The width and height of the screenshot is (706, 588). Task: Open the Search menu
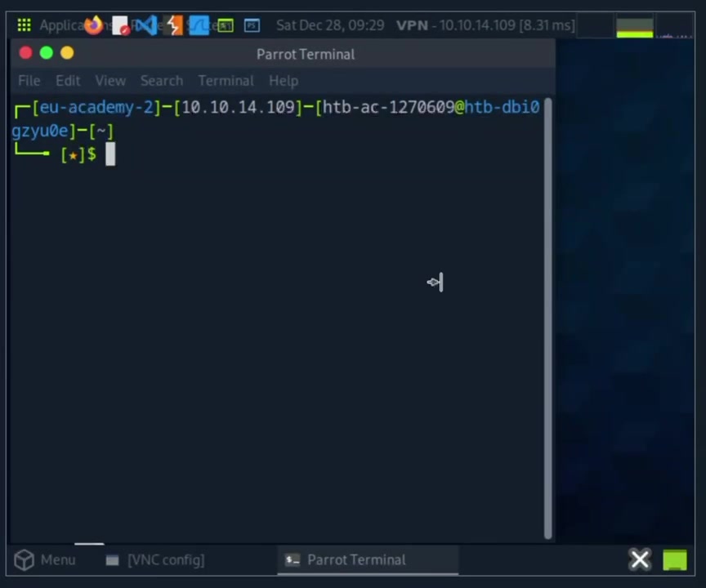(x=161, y=81)
